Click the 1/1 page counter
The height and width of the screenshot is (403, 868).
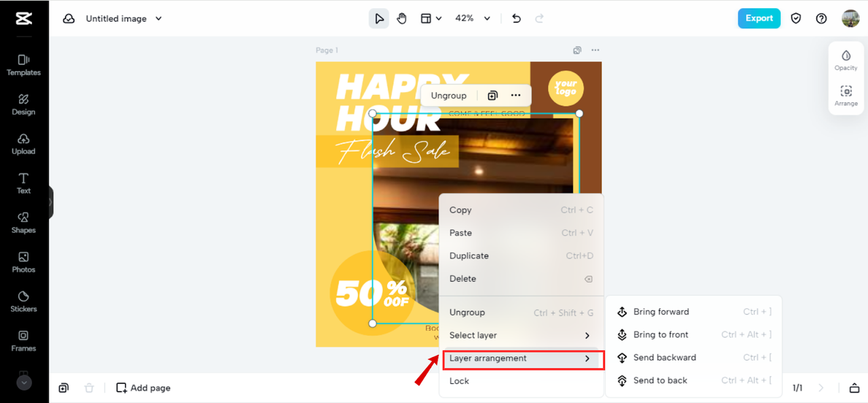tap(797, 388)
